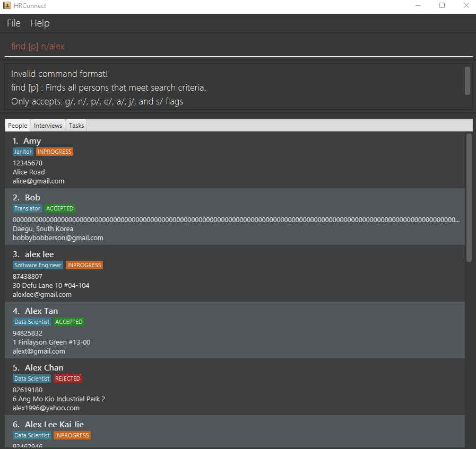Click the people list scrollbar thumb
Viewport: 476px width, 449px height.
click(469, 198)
